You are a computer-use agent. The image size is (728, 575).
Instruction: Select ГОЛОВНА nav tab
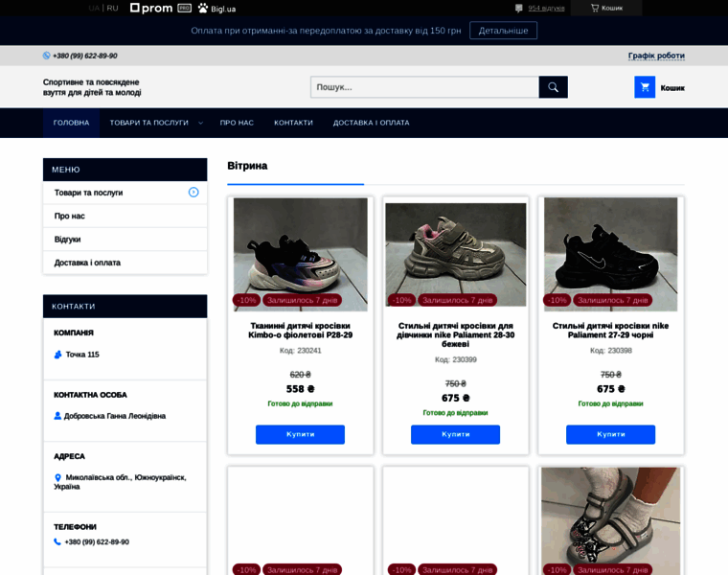pyautogui.click(x=71, y=123)
